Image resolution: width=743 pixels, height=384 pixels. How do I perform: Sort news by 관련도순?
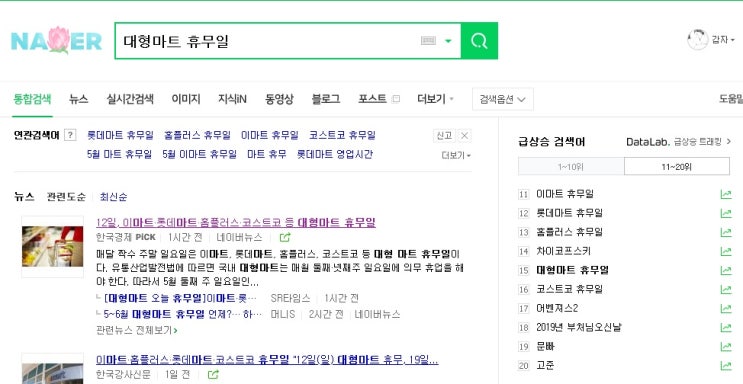66,197
